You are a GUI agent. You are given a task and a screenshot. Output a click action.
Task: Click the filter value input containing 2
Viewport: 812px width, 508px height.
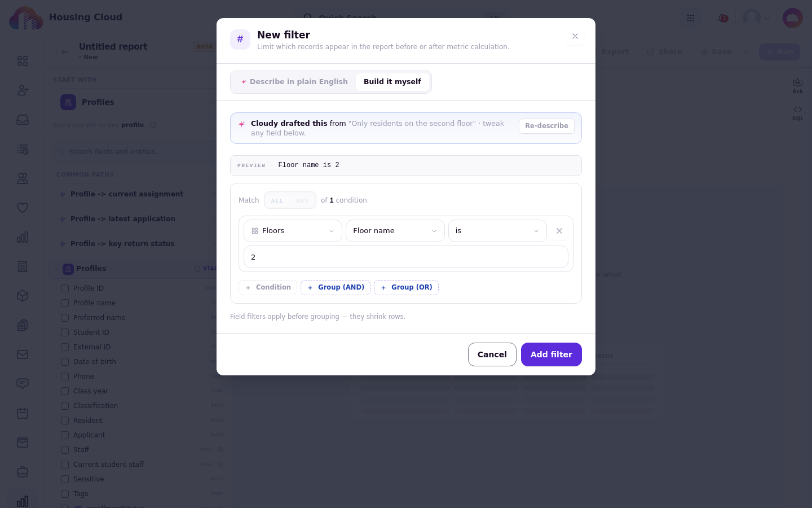click(406, 257)
